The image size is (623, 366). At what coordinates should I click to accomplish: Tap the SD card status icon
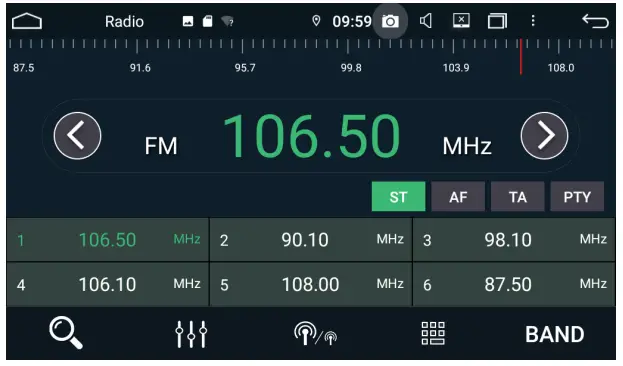coord(207,21)
